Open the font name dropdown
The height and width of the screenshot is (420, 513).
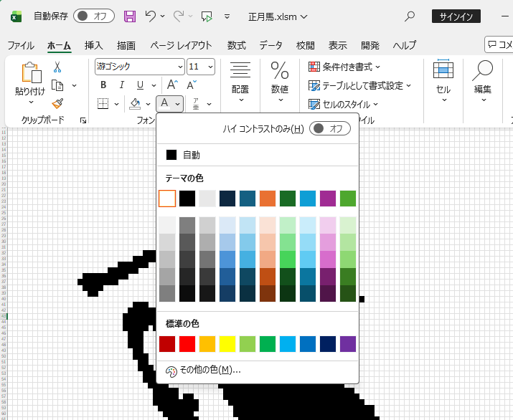[x=139, y=67]
